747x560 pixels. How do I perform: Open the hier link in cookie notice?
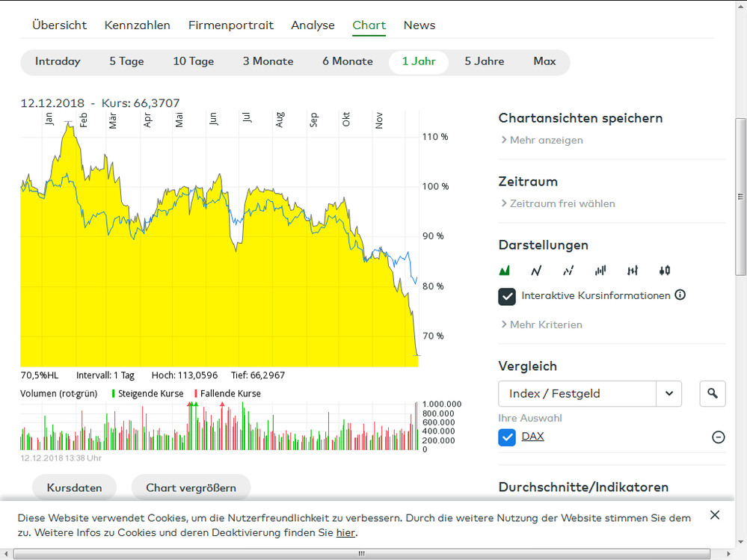345,532
